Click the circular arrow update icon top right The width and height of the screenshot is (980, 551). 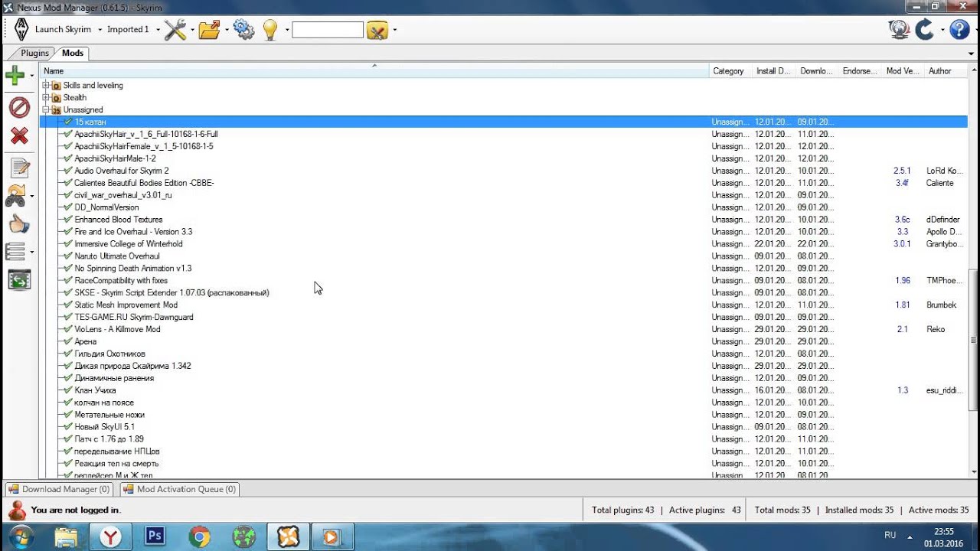point(926,30)
